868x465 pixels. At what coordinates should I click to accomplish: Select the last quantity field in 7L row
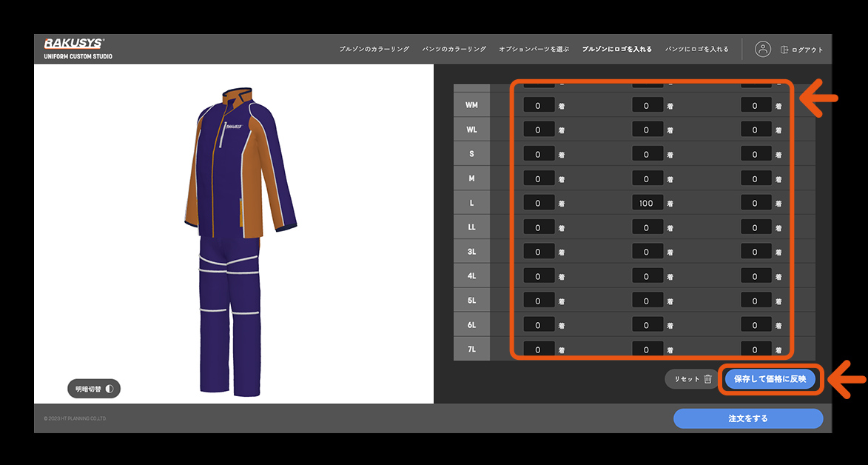756,349
